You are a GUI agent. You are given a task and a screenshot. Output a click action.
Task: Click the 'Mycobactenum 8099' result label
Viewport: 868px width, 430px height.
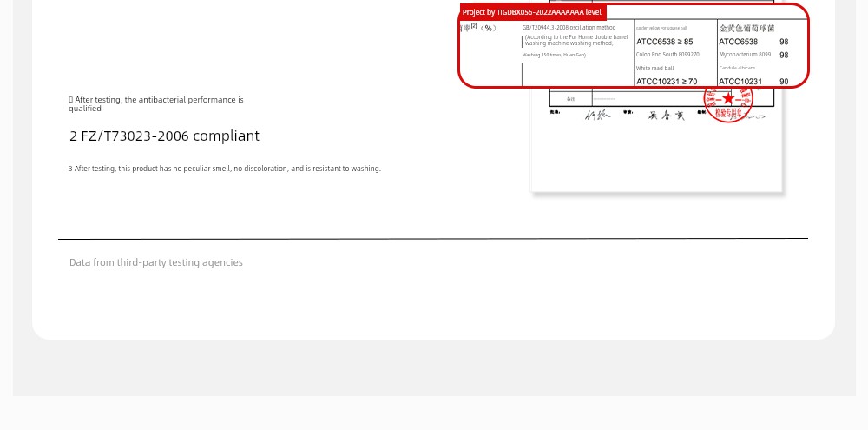click(x=745, y=55)
